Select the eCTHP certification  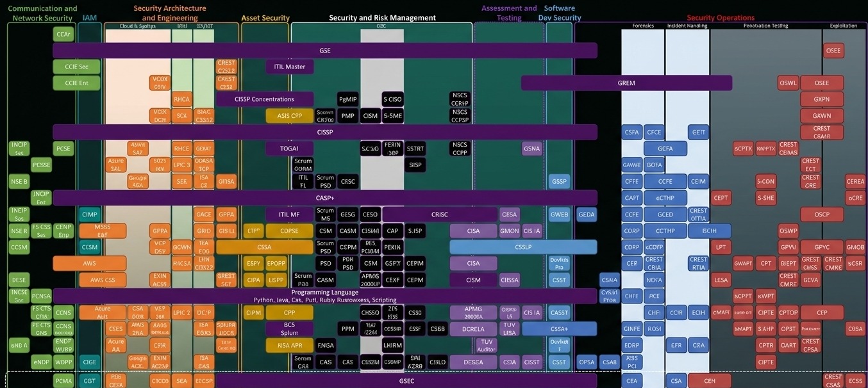point(665,198)
